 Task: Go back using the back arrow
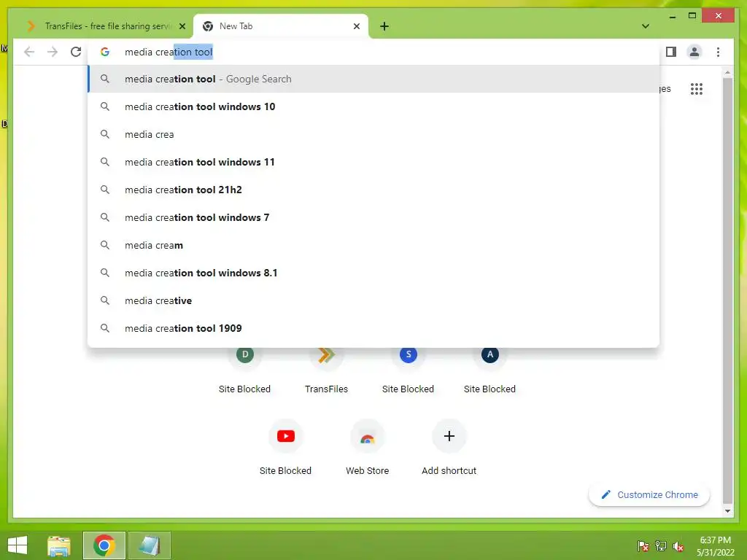(29, 52)
